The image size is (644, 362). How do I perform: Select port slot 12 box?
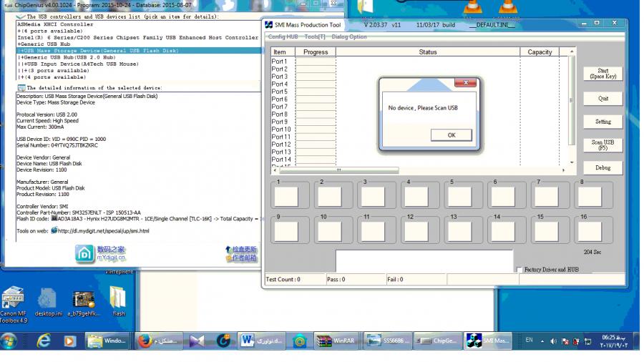416,232
